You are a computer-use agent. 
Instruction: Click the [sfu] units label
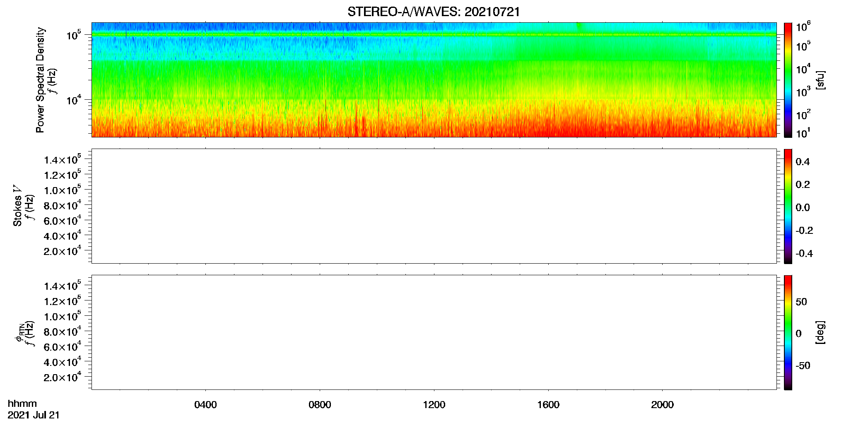[x=820, y=80]
